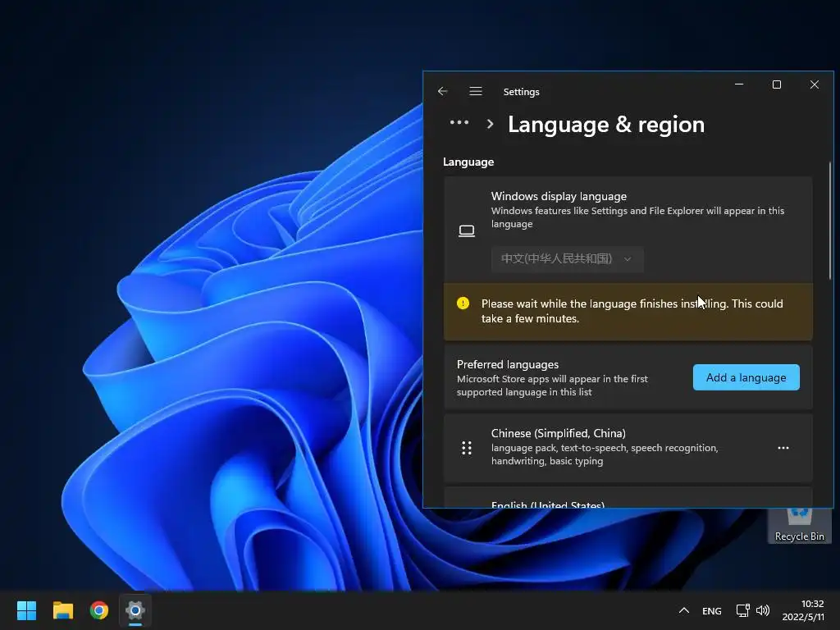Open the Windows Start menu
This screenshot has width=840, height=630.
point(26,610)
